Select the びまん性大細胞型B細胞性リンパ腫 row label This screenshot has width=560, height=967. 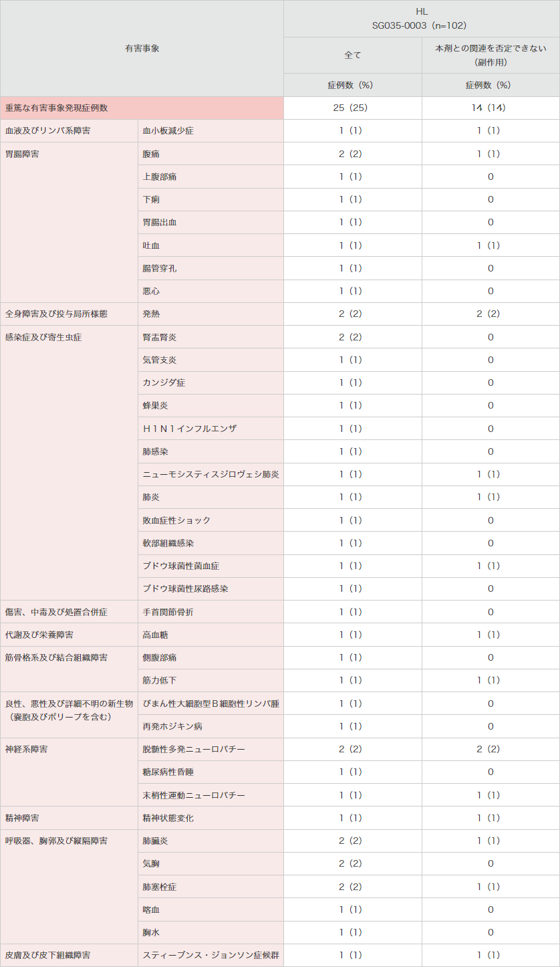coord(211,704)
